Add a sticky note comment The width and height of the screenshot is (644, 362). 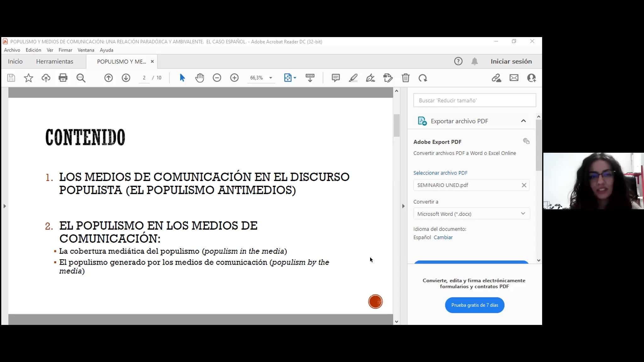pyautogui.click(x=336, y=78)
